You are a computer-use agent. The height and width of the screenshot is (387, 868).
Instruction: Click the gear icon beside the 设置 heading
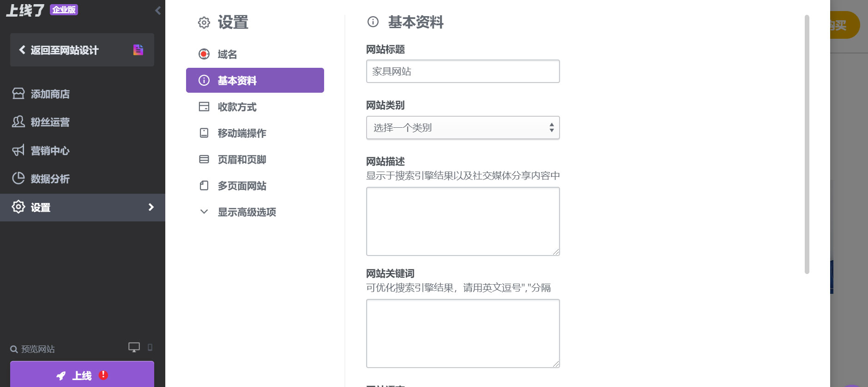[204, 22]
